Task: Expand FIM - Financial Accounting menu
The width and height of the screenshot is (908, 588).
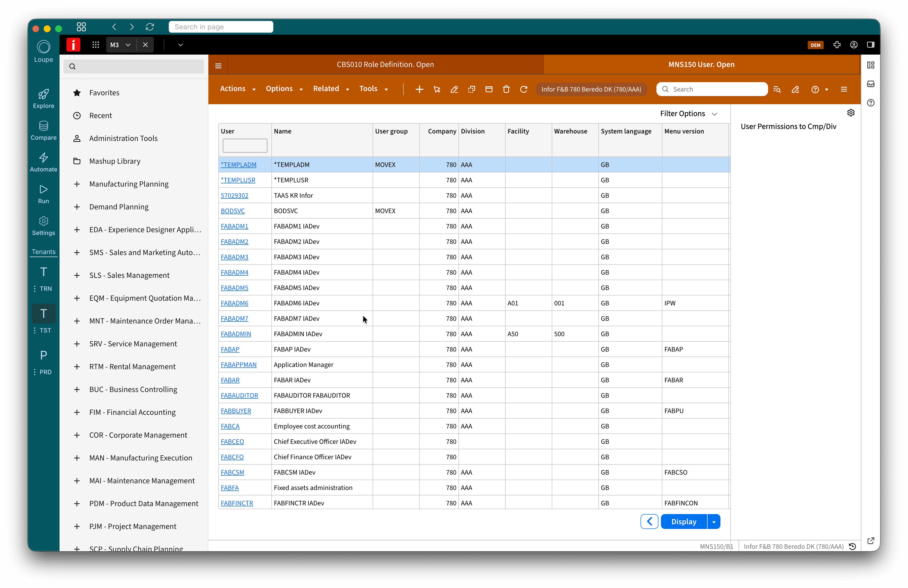Action: 77,412
